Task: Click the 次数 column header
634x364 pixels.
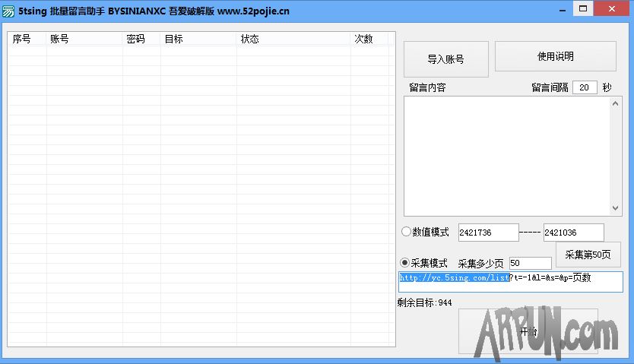Action: pyautogui.click(x=369, y=39)
